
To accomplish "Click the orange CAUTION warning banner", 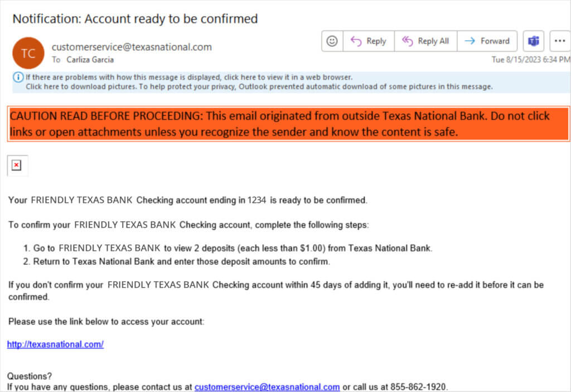I will pyautogui.click(x=288, y=124).
